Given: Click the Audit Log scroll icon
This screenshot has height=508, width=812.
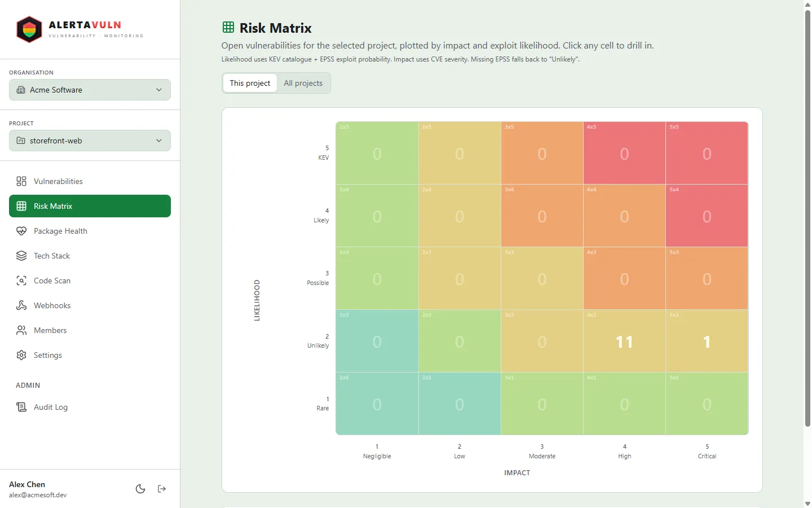Looking at the screenshot, I should click(x=21, y=407).
